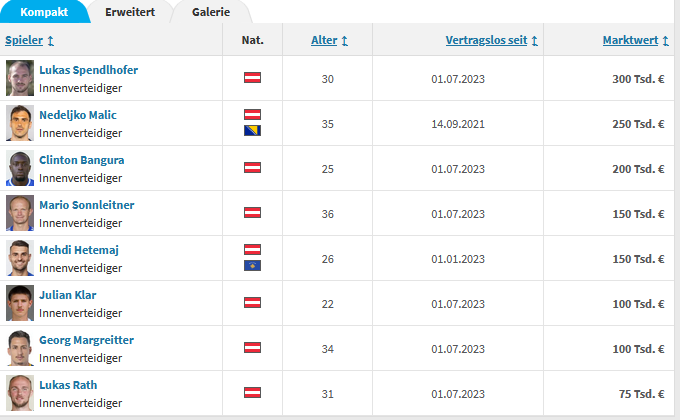The height and width of the screenshot is (420, 680).
Task: Open Georg Margreitter player profile
Action: pos(86,340)
